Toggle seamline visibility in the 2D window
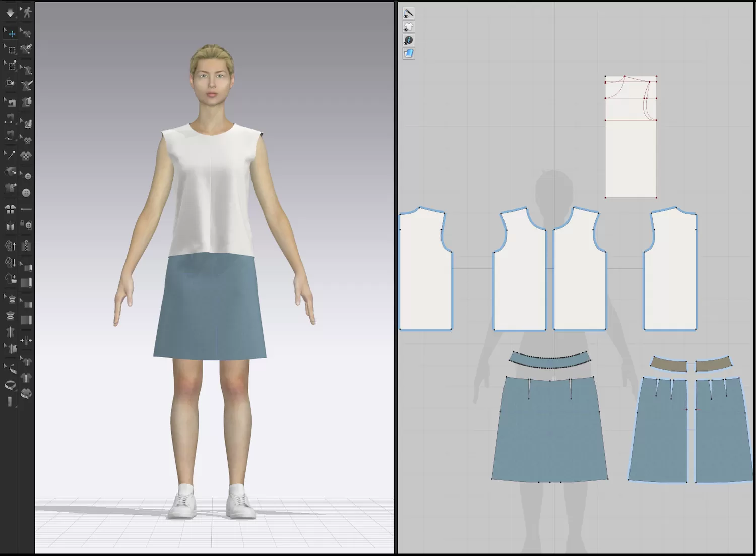Image resolution: width=756 pixels, height=556 pixels. point(409,13)
